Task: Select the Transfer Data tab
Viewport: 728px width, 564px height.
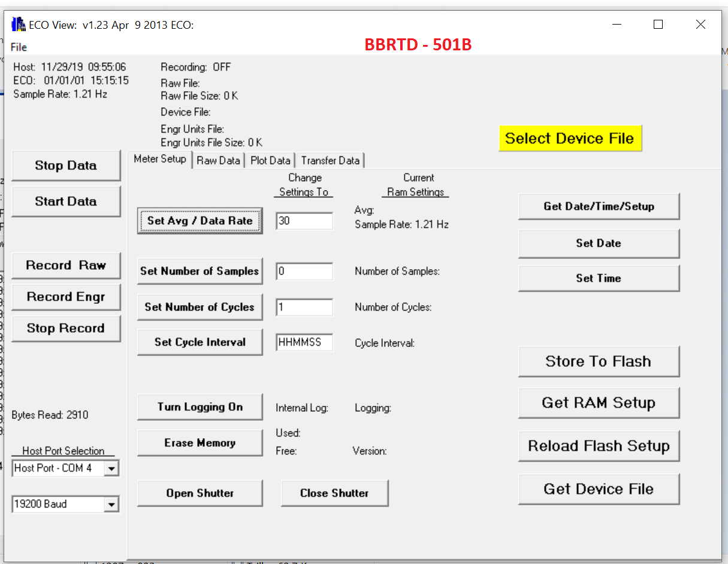Action: click(330, 160)
